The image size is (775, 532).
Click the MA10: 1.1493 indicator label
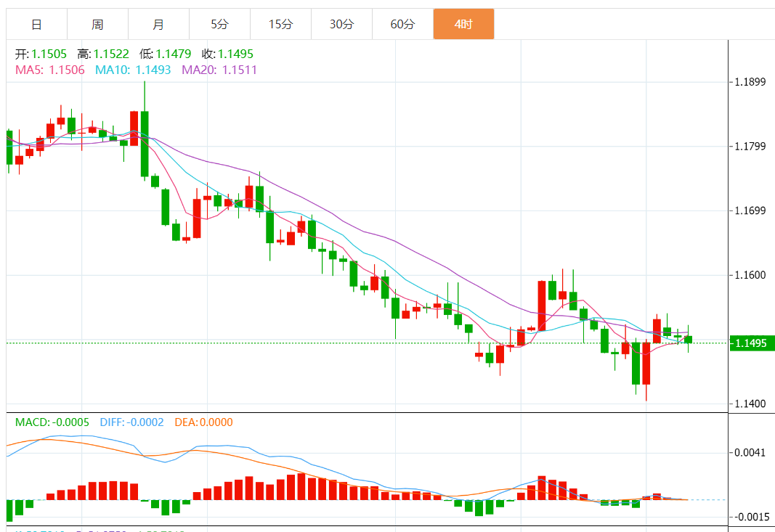(x=133, y=70)
